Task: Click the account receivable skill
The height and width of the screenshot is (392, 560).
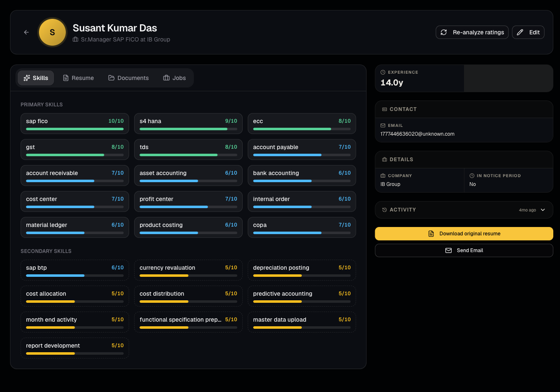Action: (75, 175)
